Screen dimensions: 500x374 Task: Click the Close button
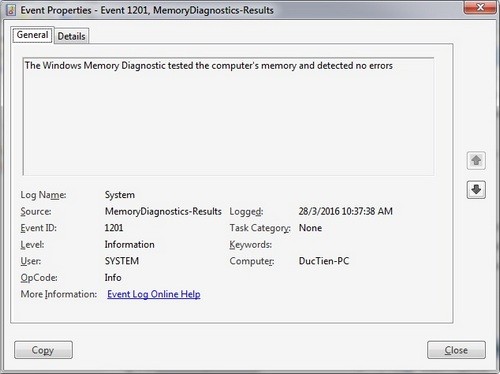pyautogui.click(x=456, y=350)
